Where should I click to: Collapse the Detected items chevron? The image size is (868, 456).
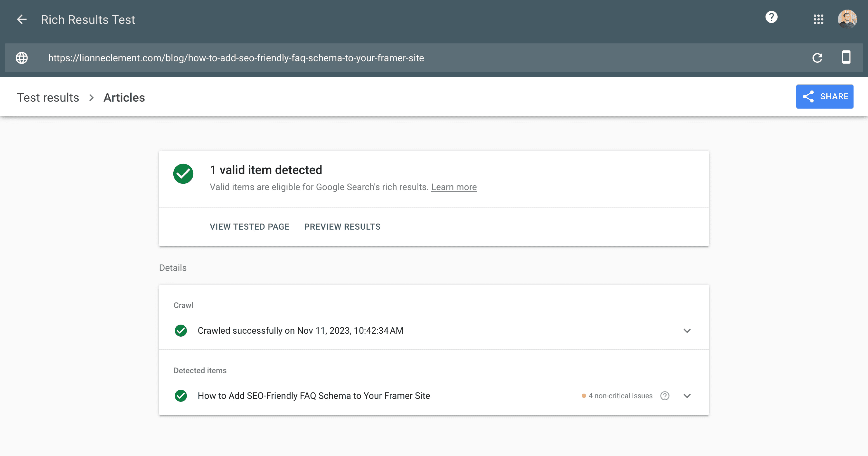pyautogui.click(x=687, y=396)
